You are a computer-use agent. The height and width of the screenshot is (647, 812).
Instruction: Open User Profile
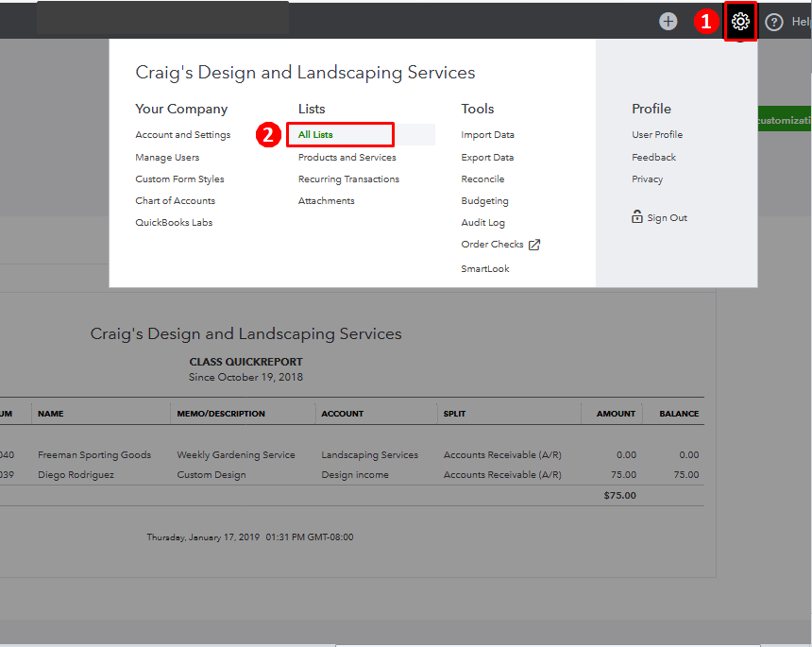657,135
